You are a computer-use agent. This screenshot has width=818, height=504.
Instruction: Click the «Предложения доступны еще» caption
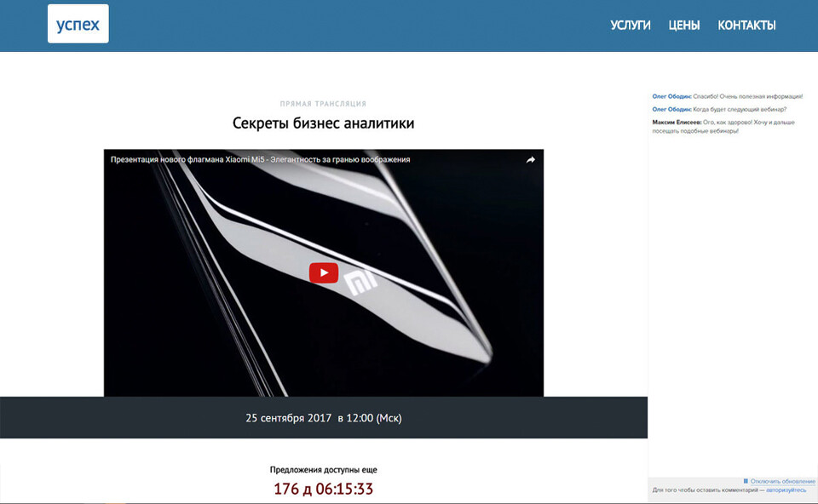click(x=324, y=470)
